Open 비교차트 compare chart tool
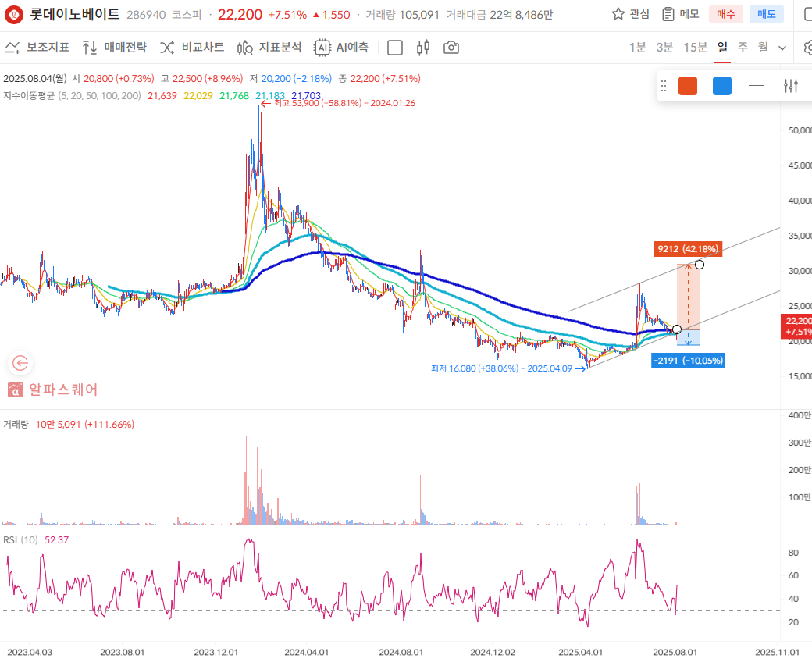 click(x=191, y=48)
